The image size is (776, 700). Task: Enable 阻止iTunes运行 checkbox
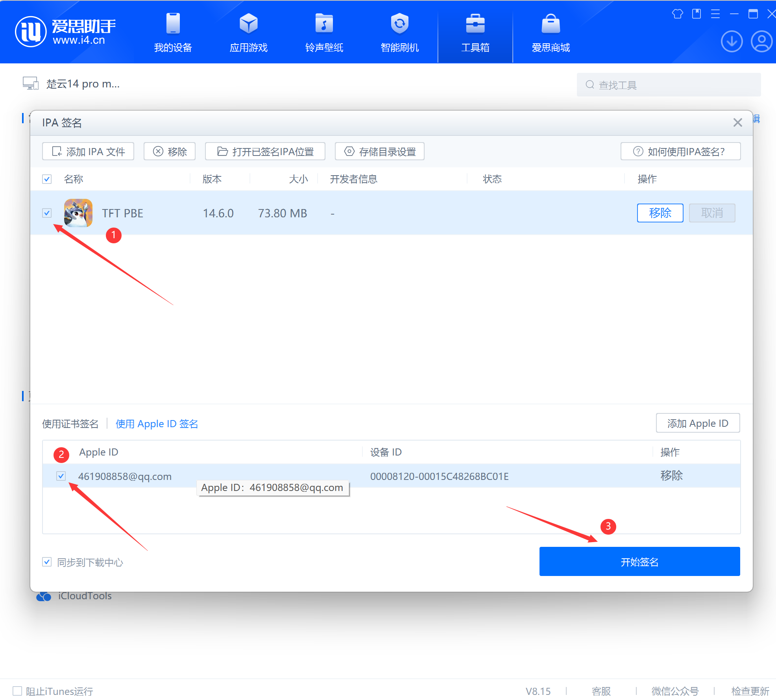click(x=17, y=691)
